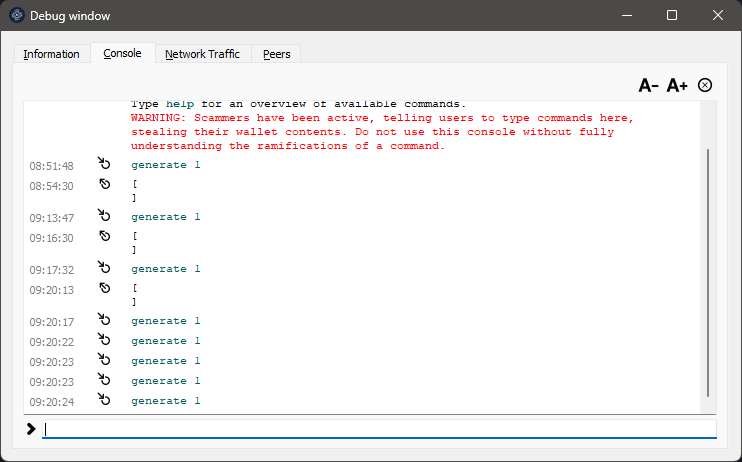
Task: Click the command icon beside 09:17:32 entry
Action: click(104, 268)
